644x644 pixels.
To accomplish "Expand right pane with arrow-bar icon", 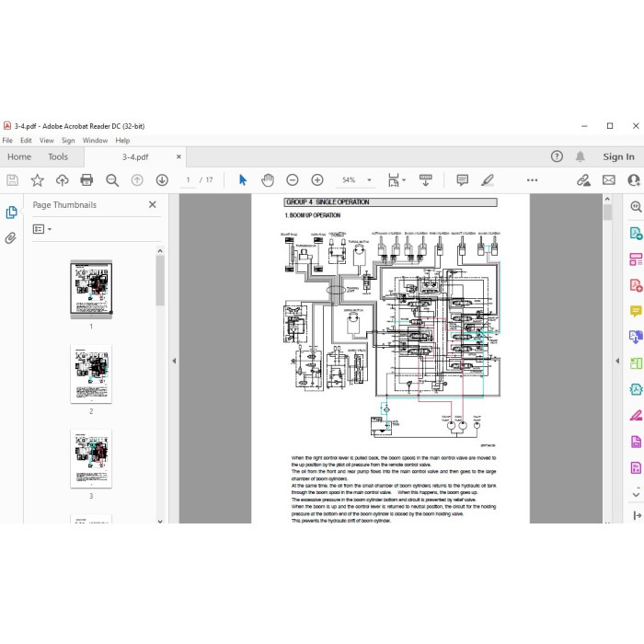I will tap(637, 515).
